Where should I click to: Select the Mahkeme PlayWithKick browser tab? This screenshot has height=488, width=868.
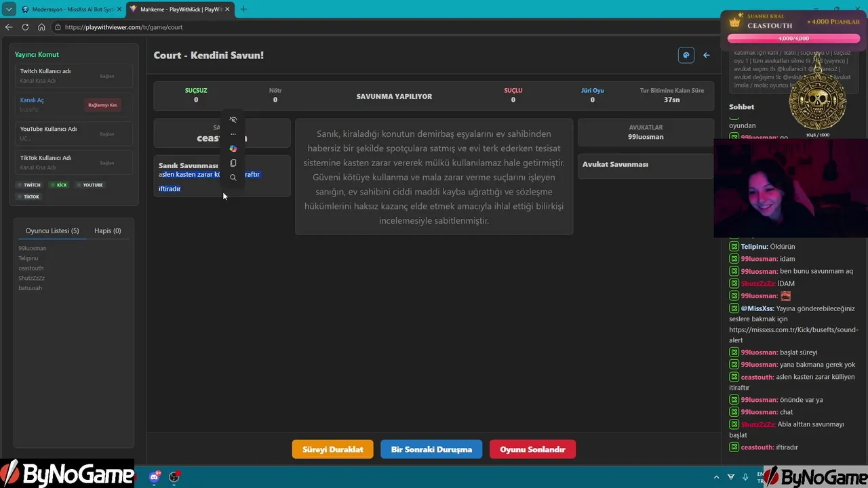click(180, 9)
